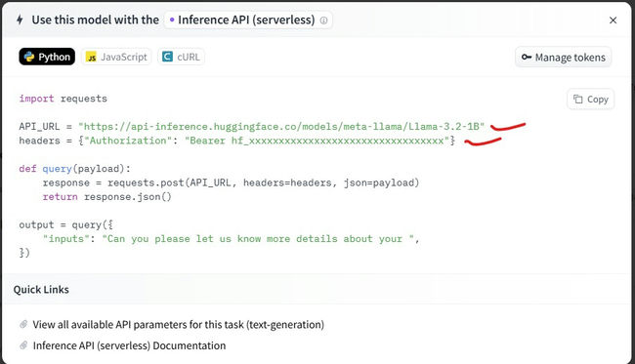The width and height of the screenshot is (635, 364).
Task: Switch to the cURL tab
Action: [x=181, y=57]
